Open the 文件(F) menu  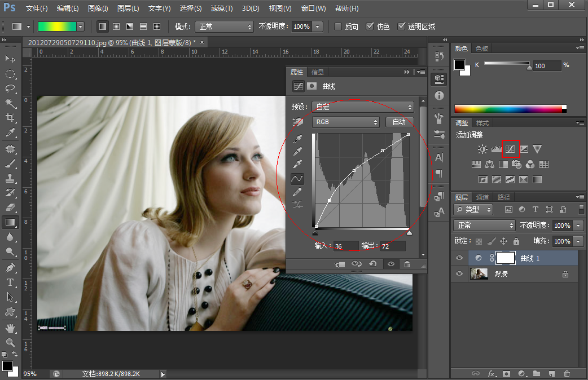pyautogui.click(x=37, y=8)
